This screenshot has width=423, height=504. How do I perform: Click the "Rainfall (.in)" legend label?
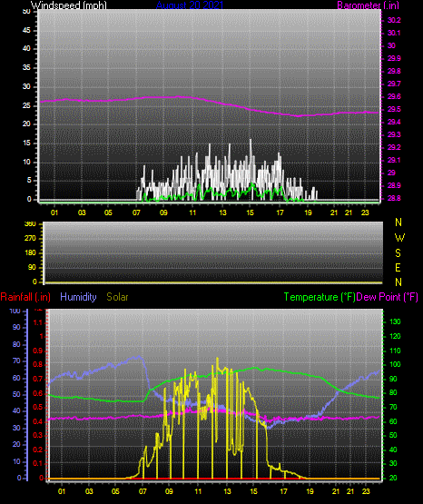[25, 297]
